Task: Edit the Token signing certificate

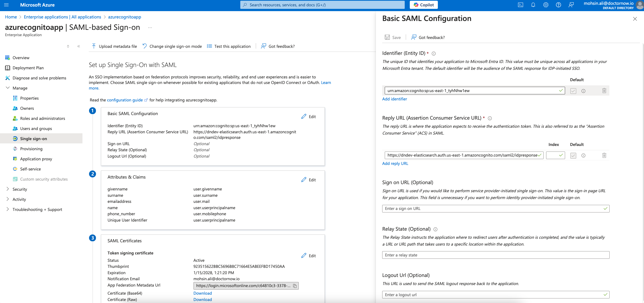Action: click(x=309, y=256)
